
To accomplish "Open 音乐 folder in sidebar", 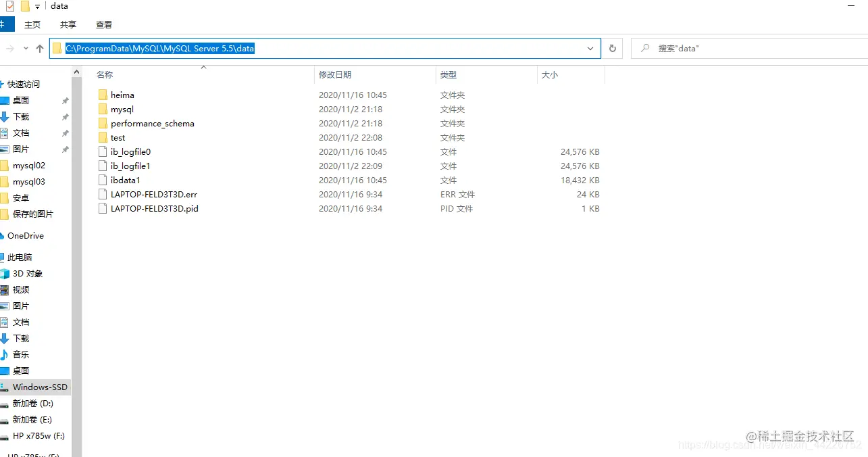I will [x=20, y=354].
